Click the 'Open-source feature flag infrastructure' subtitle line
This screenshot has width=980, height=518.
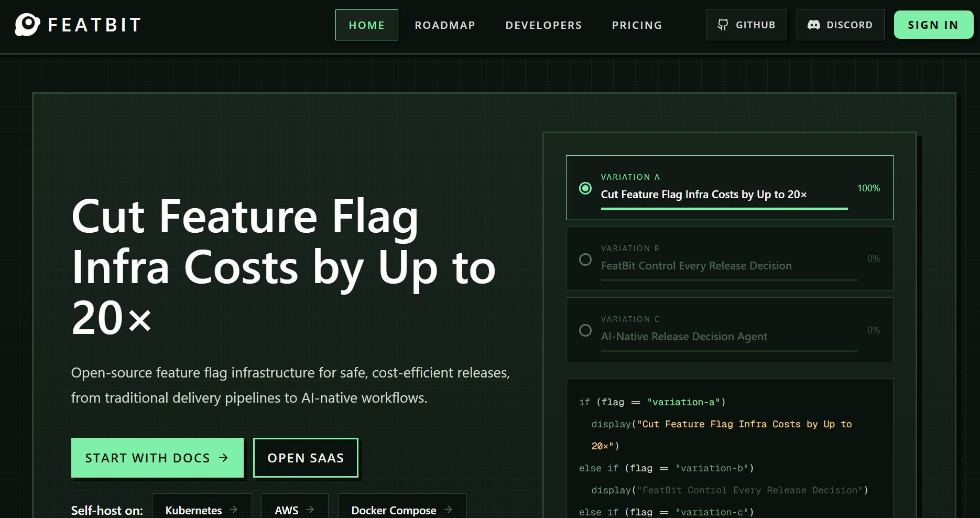290,373
